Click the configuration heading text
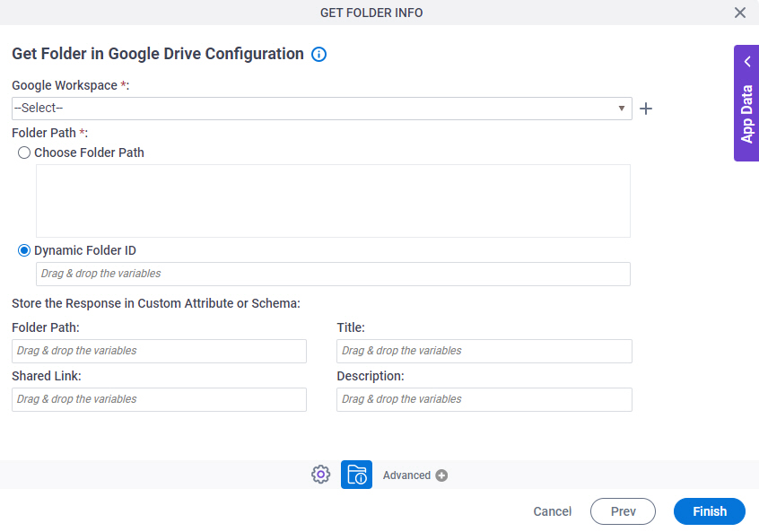Image resolution: width=759 pixels, height=532 pixels. click(x=158, y=54)
